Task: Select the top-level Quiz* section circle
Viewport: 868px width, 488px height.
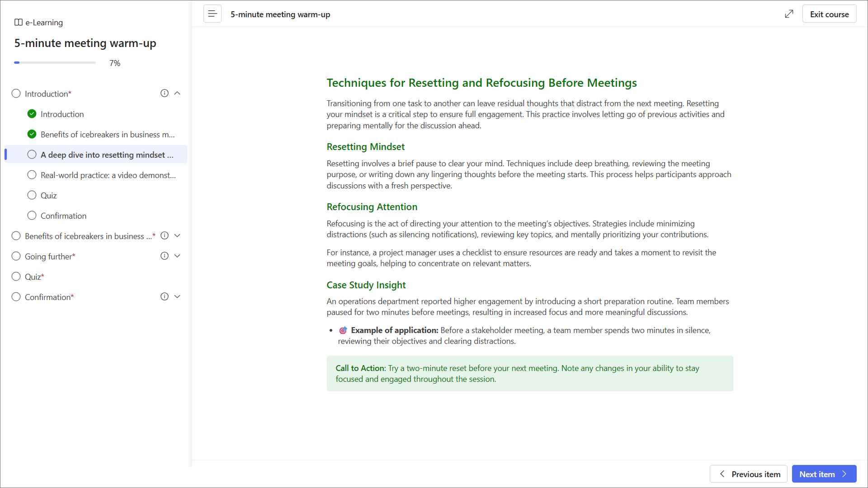Action: click(16, 277)
